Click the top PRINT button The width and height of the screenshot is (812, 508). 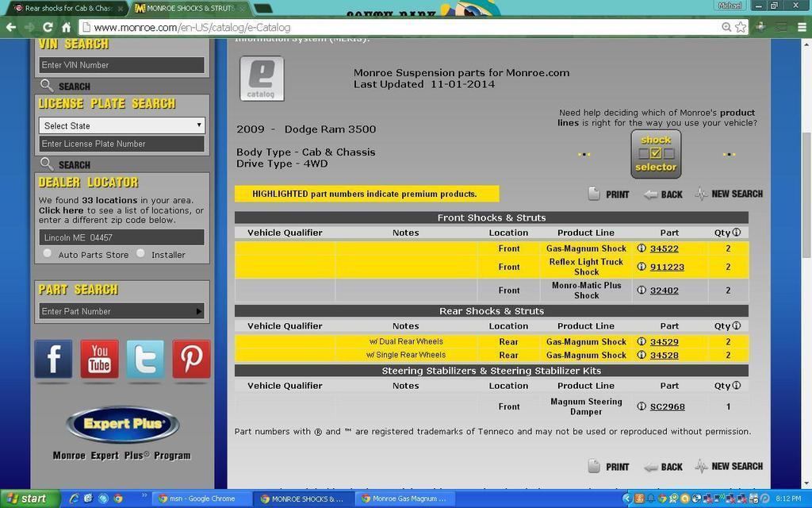click(x=609, y=194)
